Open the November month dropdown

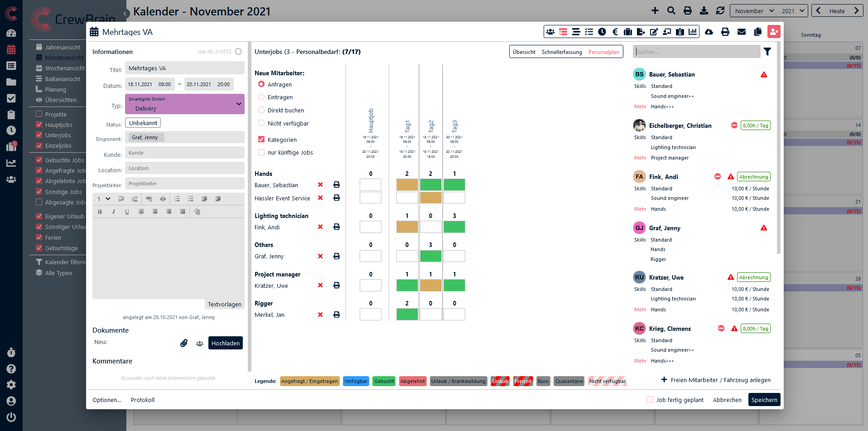(754, 11)
